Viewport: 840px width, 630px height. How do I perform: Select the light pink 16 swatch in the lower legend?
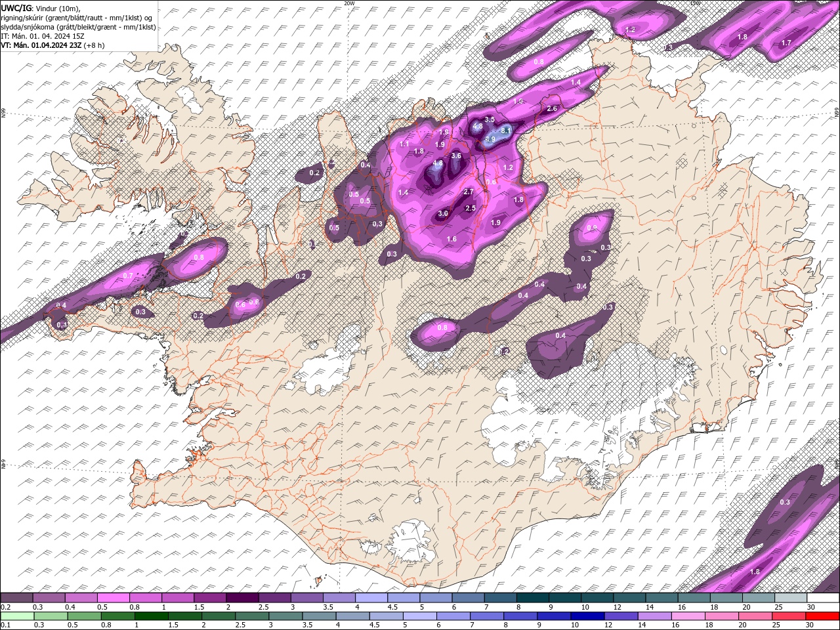coord(687,616)
